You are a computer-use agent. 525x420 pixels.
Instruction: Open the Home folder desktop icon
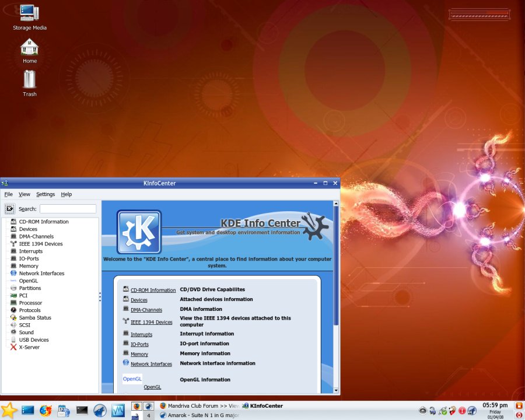[30, 51]
